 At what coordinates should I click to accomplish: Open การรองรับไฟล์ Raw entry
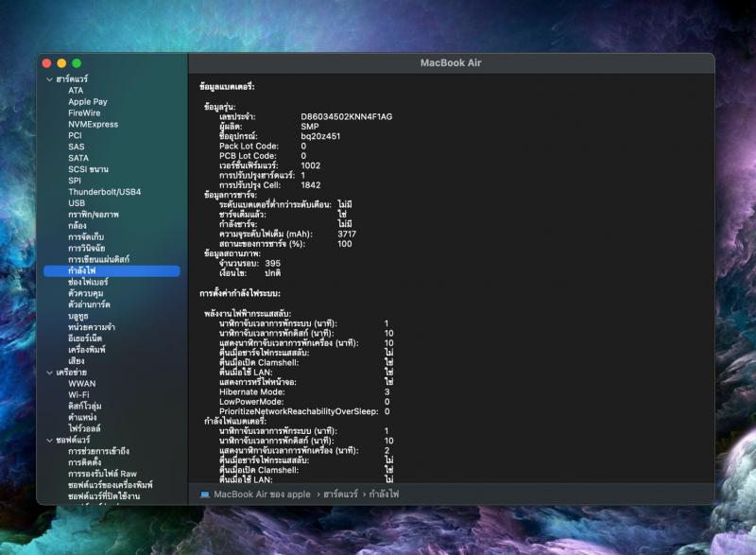[103, 474]
